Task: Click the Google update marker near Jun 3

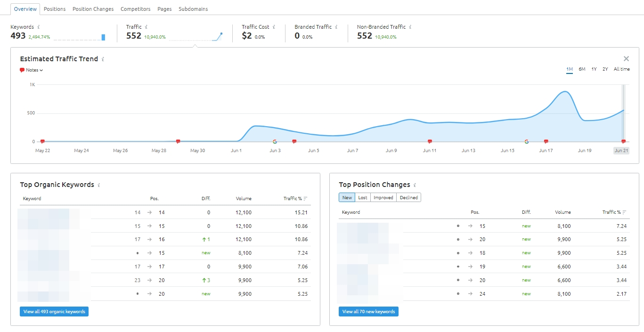Action: click(275, 141)
